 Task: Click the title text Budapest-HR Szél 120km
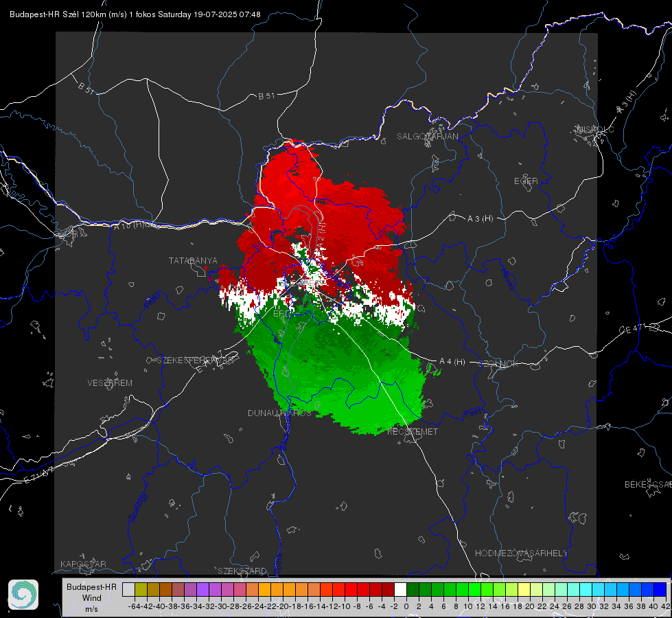pyautogui.click(x=58, y=14)
